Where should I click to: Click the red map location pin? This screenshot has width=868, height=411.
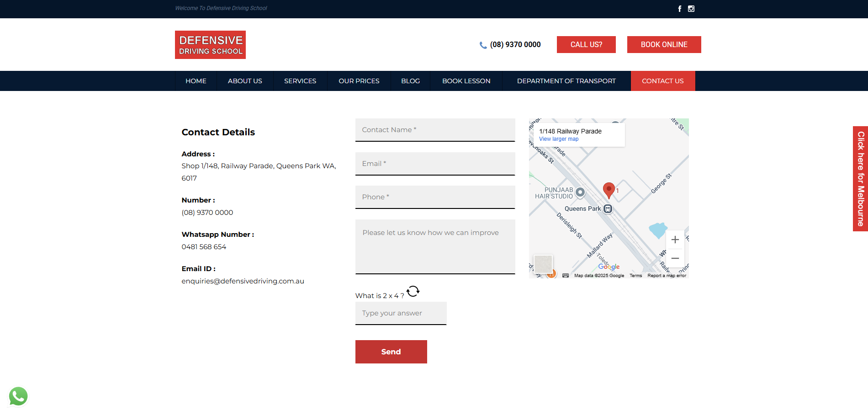[609, 190]
